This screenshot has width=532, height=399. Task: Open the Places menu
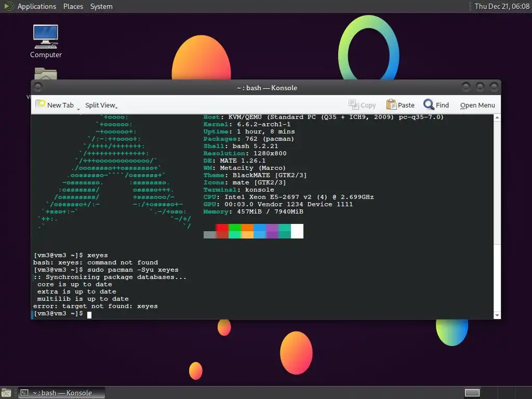click(x=73, y=6)
